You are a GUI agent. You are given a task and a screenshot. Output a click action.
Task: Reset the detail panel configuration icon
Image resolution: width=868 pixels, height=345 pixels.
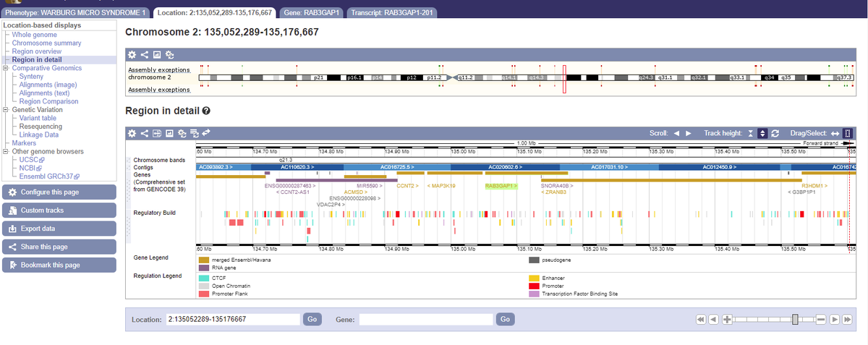pyautogui.click(x=182, y=133)
